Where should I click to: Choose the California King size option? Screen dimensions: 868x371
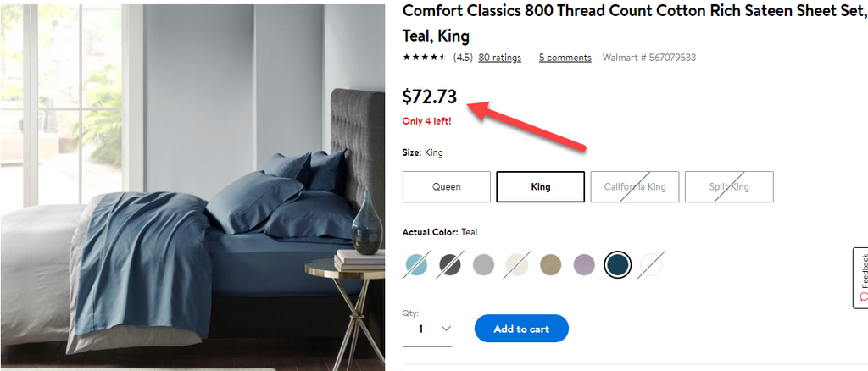(x=635, y=187)
